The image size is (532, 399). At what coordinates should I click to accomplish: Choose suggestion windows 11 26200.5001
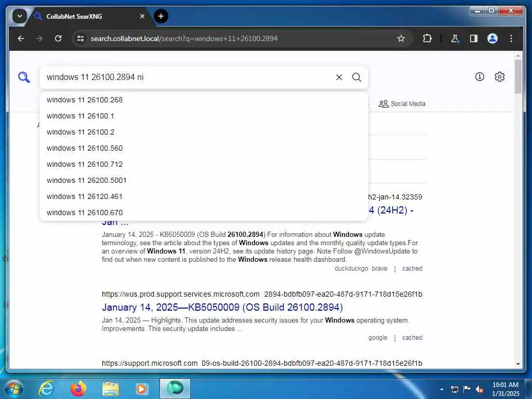coord(204,180)
